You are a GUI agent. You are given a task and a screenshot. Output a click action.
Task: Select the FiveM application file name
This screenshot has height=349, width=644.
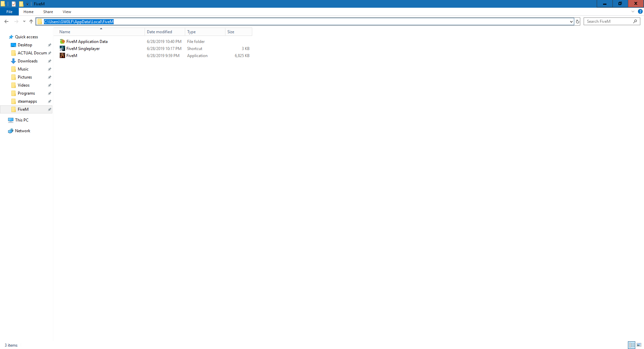tap(72, 56)
